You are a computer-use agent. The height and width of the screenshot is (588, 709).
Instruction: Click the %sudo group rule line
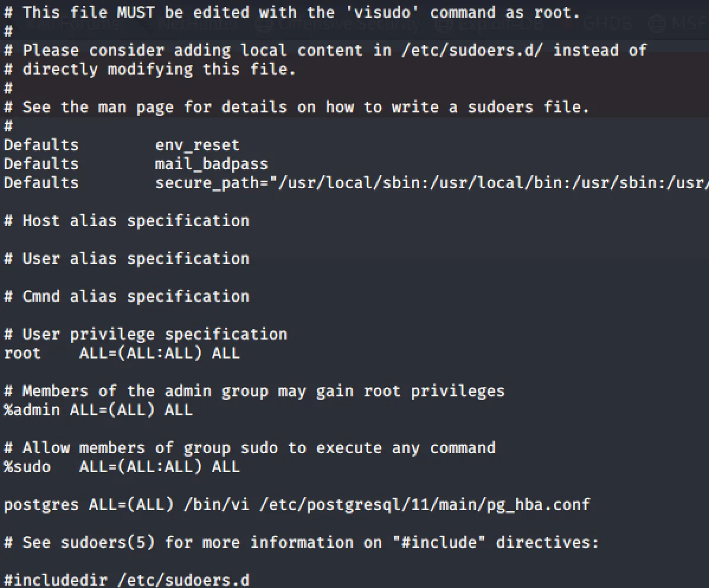pos(122,467)
